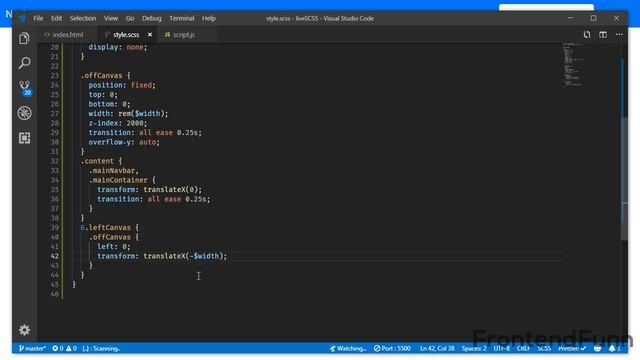Image resolution: width=640 pixels, height=360 pixels.
Task: Open the Debug view in the activity bar
Action: (x=24, y=113)
